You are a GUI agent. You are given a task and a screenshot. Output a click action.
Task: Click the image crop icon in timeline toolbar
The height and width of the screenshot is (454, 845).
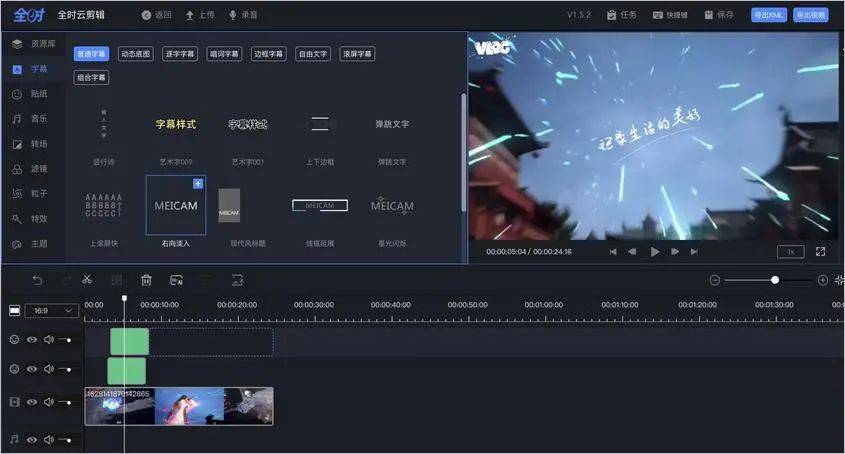(x=237, y=280)
